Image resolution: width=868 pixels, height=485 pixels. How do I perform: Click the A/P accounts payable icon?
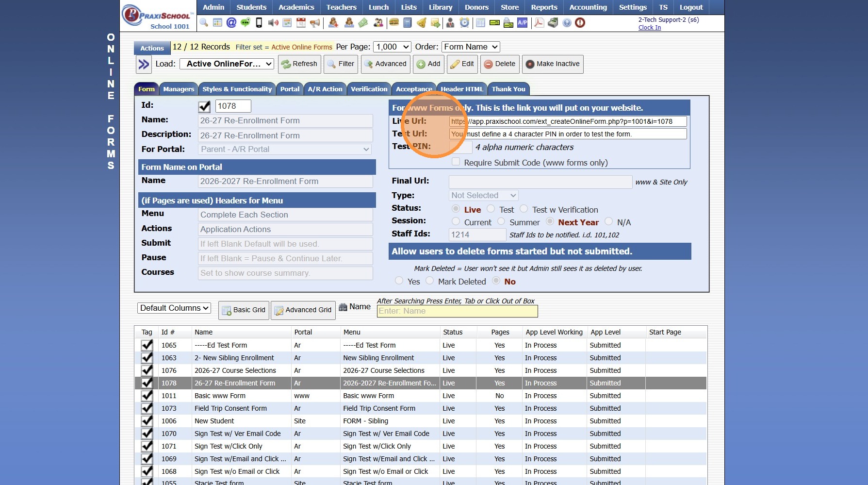[523, 23]
